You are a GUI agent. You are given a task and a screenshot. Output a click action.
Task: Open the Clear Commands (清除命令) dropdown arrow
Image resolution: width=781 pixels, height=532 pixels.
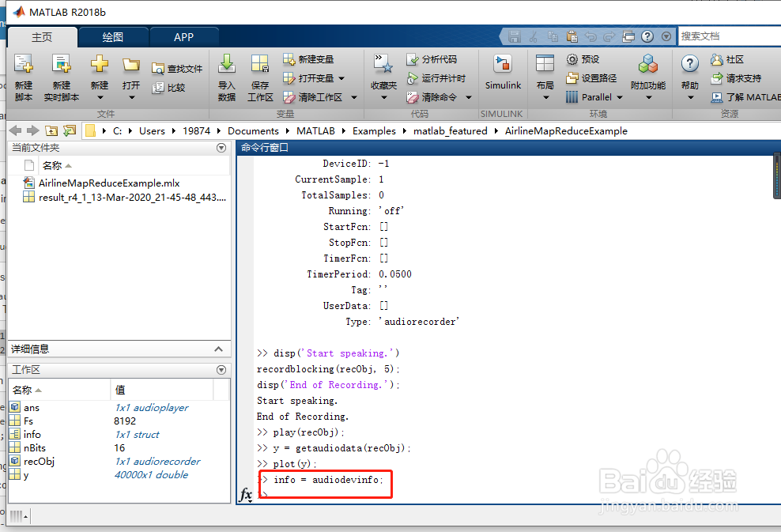[x=469, y=97]
